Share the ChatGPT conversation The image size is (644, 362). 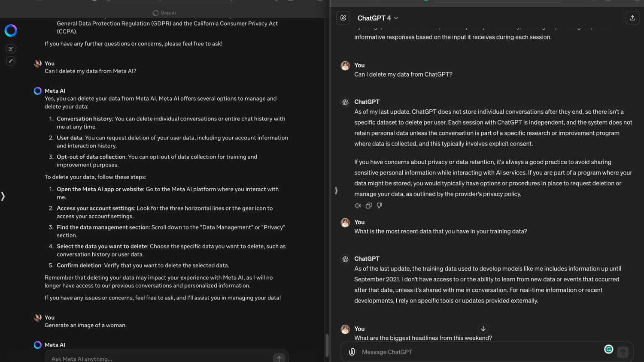point(632,18)
